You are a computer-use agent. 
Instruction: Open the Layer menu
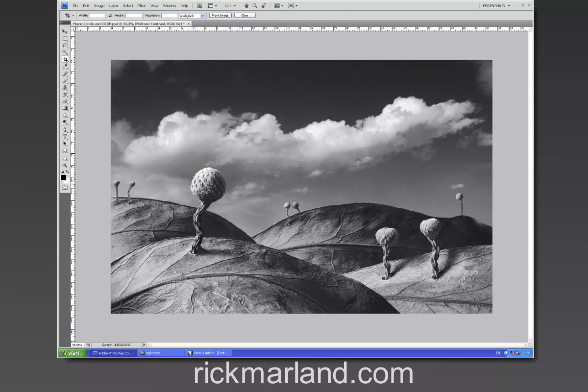[x=113, y=6]
